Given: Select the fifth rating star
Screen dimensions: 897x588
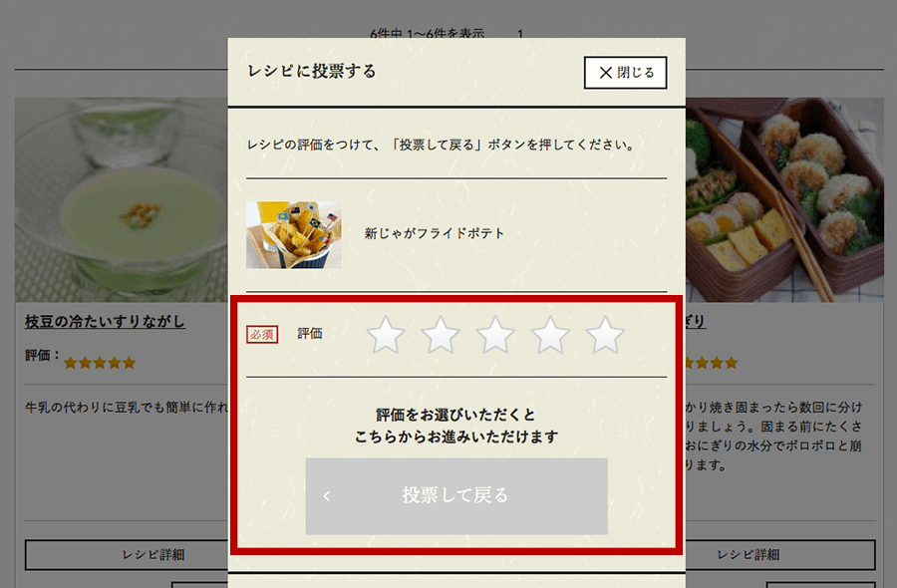Looking at the screenshot, I should tap(605, 335).
